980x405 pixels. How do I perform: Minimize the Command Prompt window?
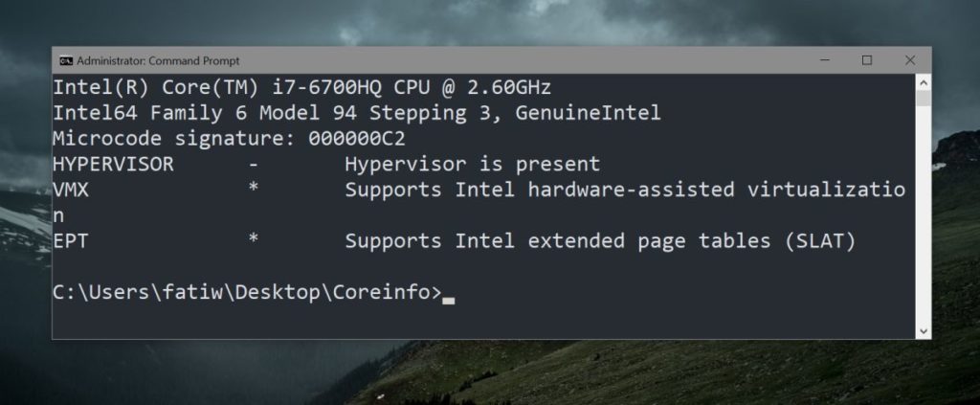point(824,60)
